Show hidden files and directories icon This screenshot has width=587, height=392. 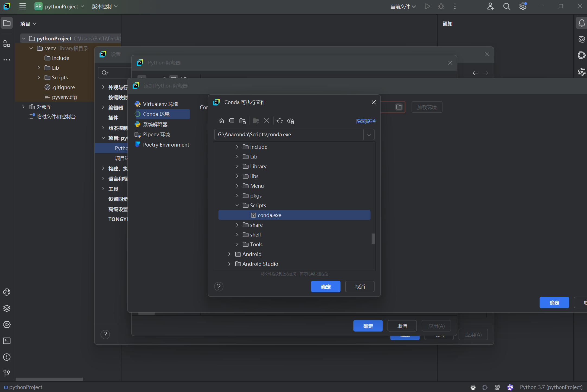290,121
